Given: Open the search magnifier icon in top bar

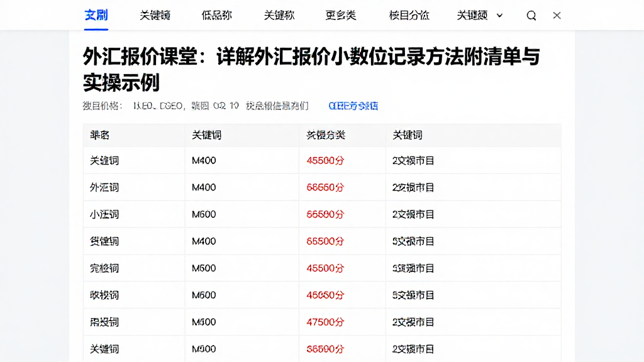Looking at the screenshot, I should 531,16.
